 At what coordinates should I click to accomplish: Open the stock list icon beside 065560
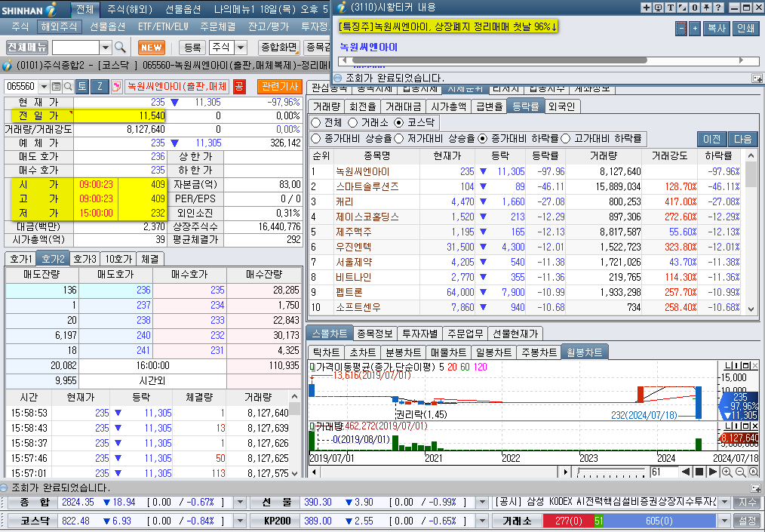pos(56,86)
